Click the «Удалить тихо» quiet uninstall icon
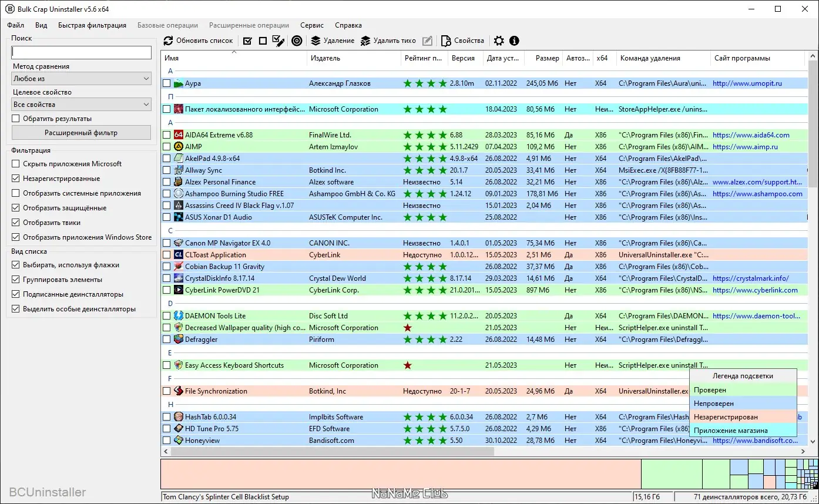 coord(365,41)
